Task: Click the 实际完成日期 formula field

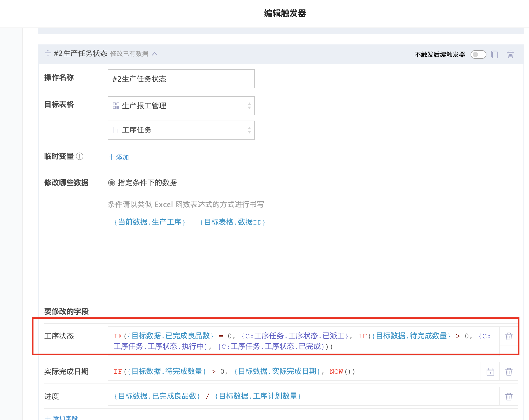Action: point(294,372)
